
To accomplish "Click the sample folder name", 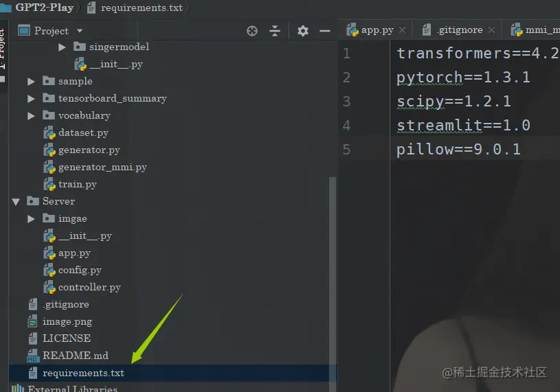I will (x=76, y=82).
